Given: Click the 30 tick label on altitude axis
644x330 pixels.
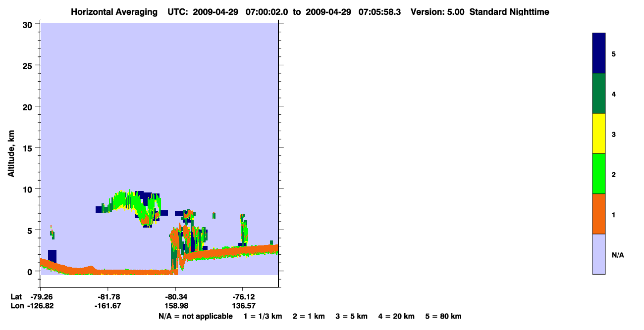Looking at the screenshot, I should 29,24.
